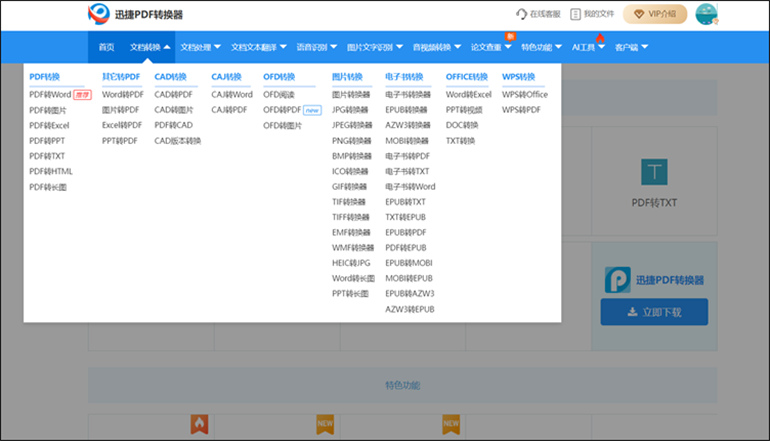Screen dimensions: 770x441
Task: Open 电子书转Word link
Action: coord(410,187)
